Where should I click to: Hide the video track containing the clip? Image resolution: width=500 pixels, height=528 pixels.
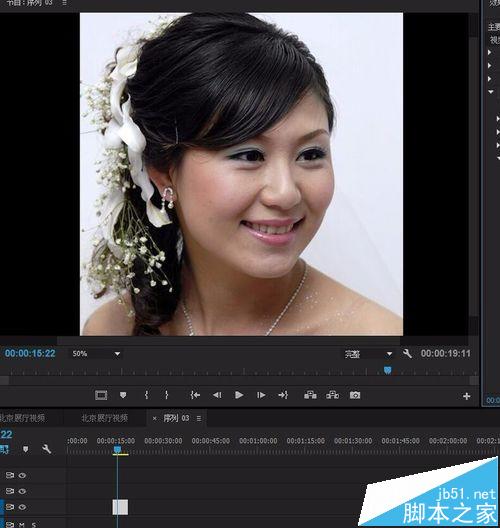click(22, 507)
